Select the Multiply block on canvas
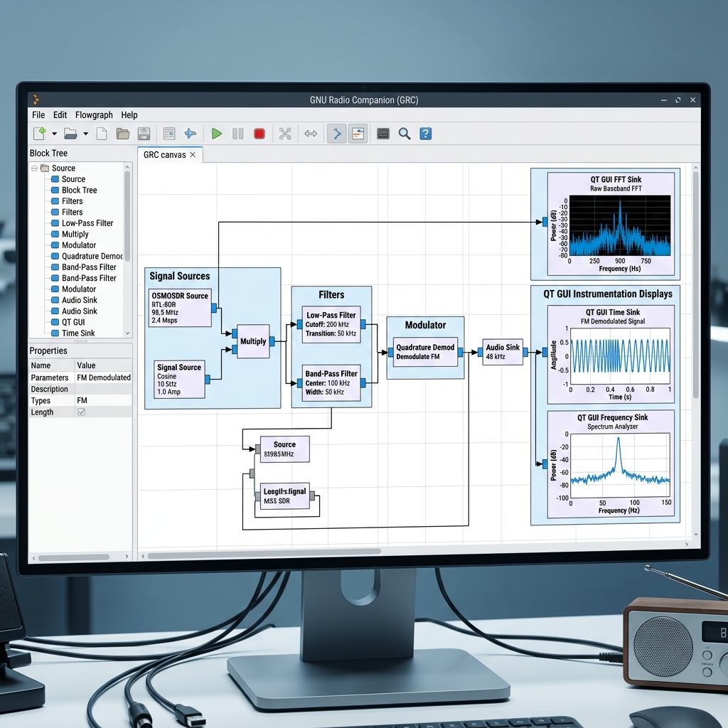The height and width of the screenshot is (728, 728). (253, 341)
